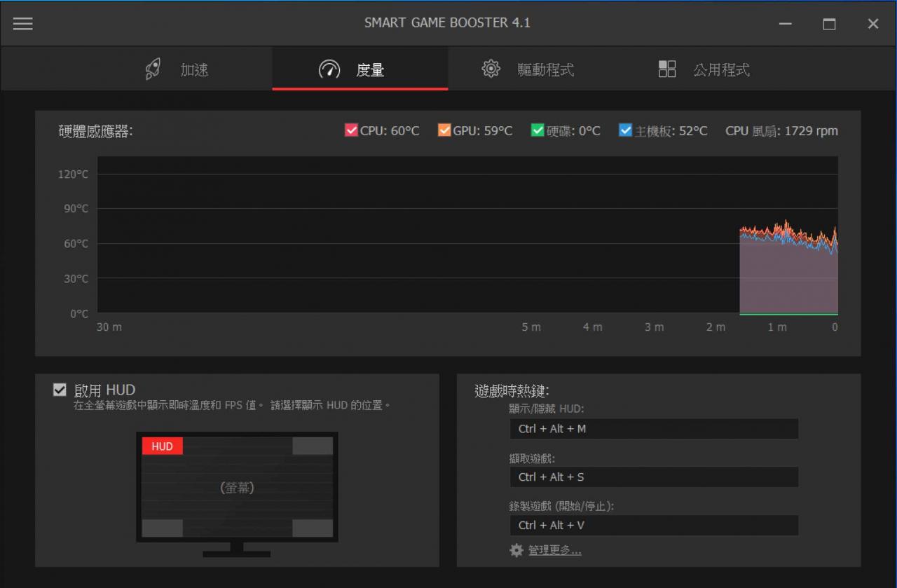Set HUD position to bottom-right of monitor preview

tap(313, 528)
